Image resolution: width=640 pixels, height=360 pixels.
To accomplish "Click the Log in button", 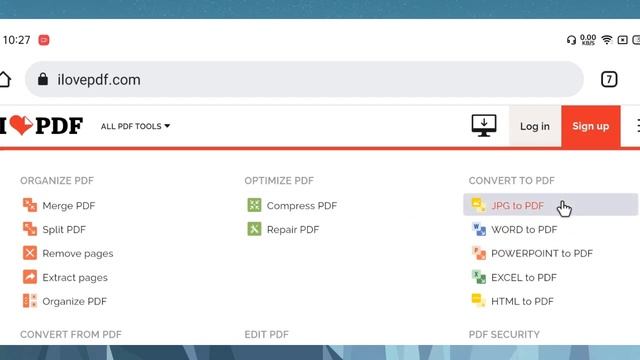I will [x=535, y=127].
